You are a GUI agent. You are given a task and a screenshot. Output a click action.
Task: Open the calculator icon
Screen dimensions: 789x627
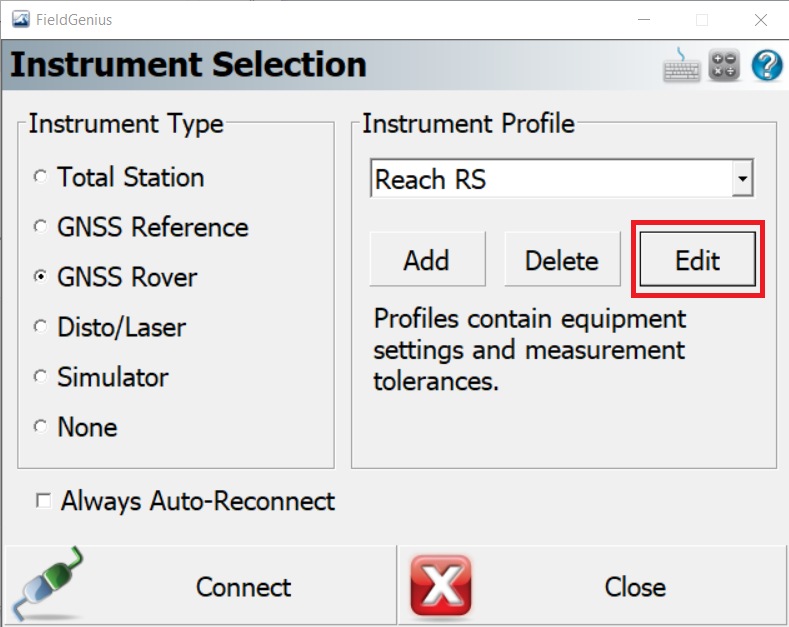point(724,65)
